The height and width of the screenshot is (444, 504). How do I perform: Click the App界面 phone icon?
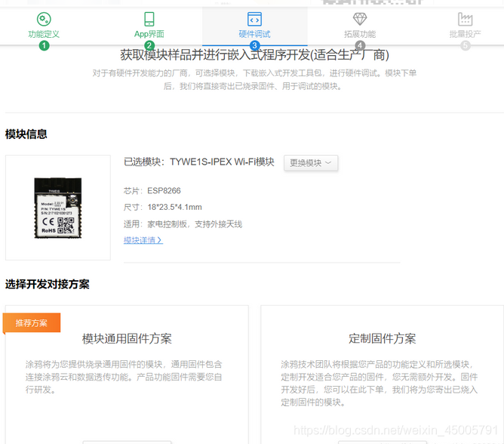149,19
